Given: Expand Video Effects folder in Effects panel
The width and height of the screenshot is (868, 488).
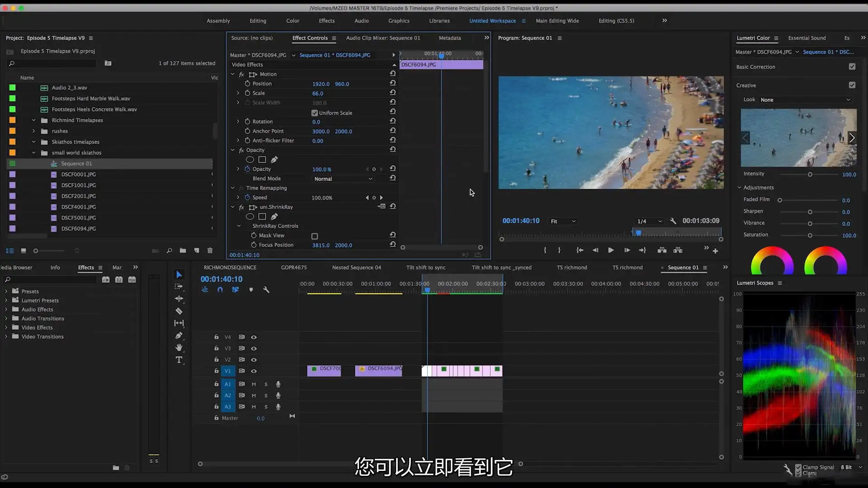Looking at the screenshot, I should click(6, 328).
